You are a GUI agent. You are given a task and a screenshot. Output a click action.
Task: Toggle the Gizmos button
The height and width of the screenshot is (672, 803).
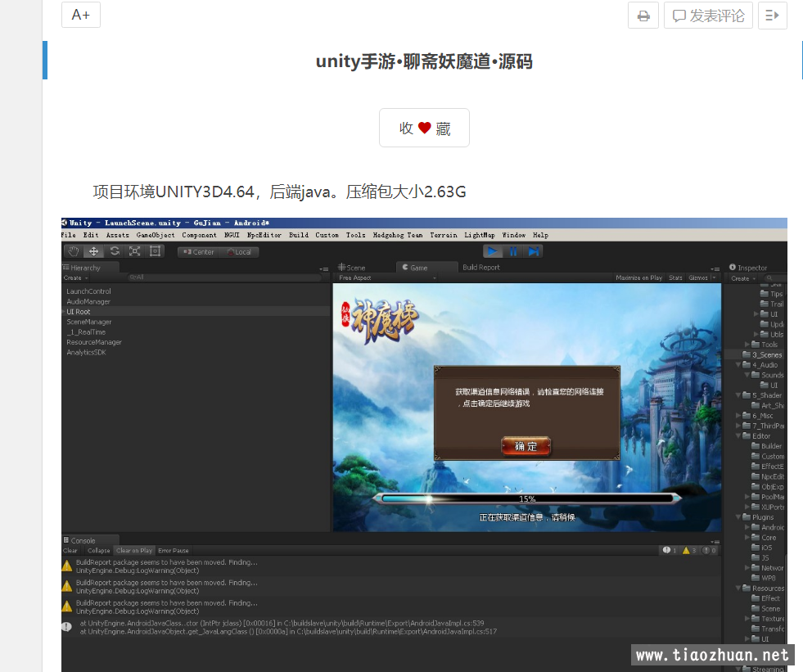(x=698, y=278)
